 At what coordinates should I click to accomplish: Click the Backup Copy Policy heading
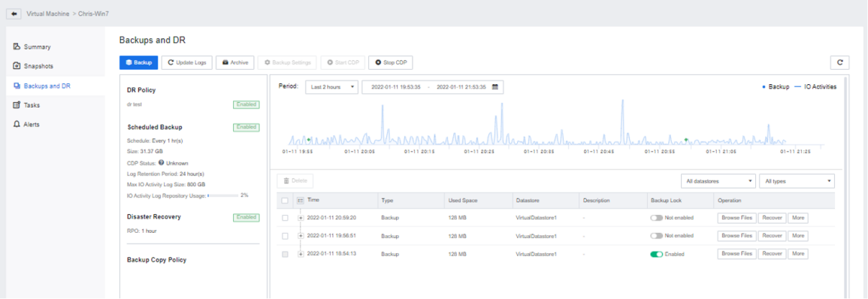click(156, 260)
